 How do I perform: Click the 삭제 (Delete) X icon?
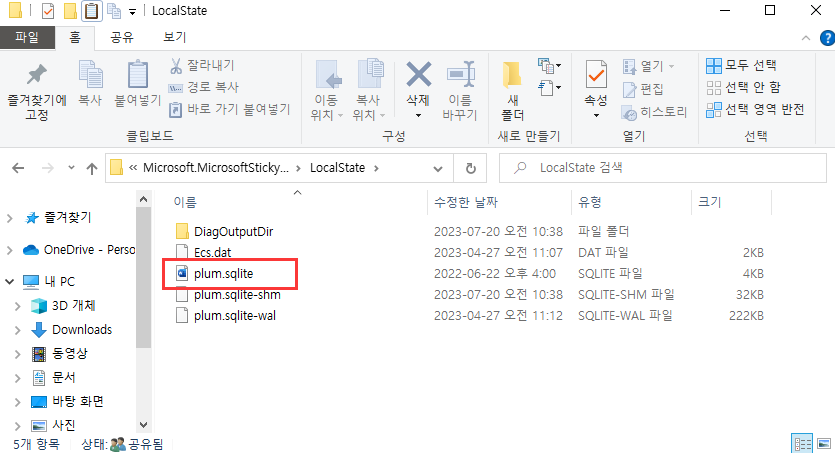tap(419, 74)
